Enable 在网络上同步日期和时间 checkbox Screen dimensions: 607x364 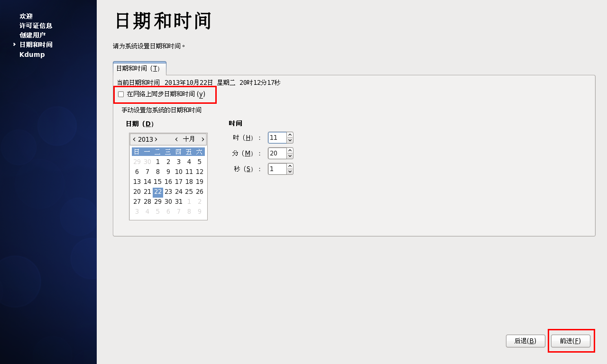point(121,94)
